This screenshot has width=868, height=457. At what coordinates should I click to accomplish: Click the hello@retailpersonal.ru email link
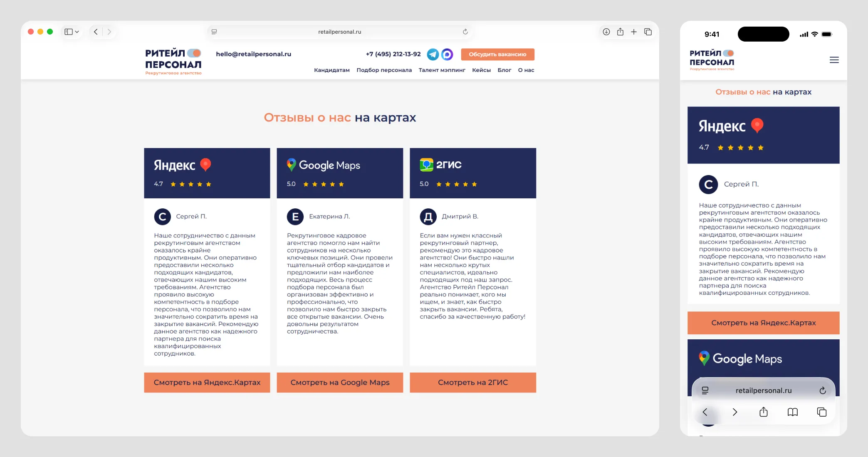point(254,54)
